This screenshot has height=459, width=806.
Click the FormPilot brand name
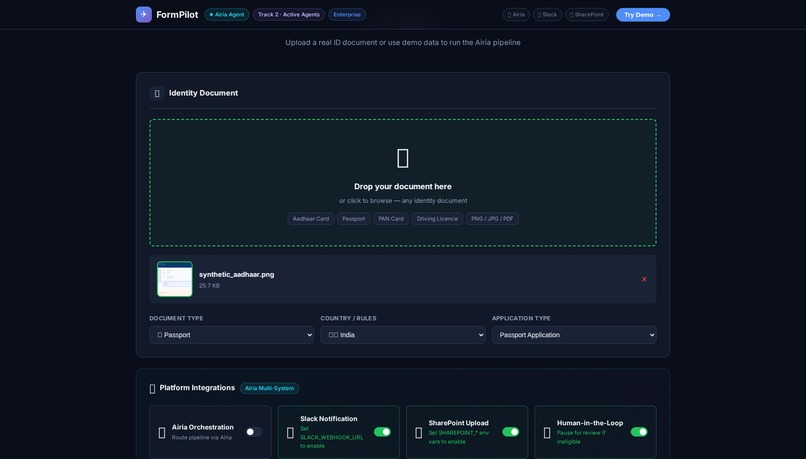[x=177, y=14]
